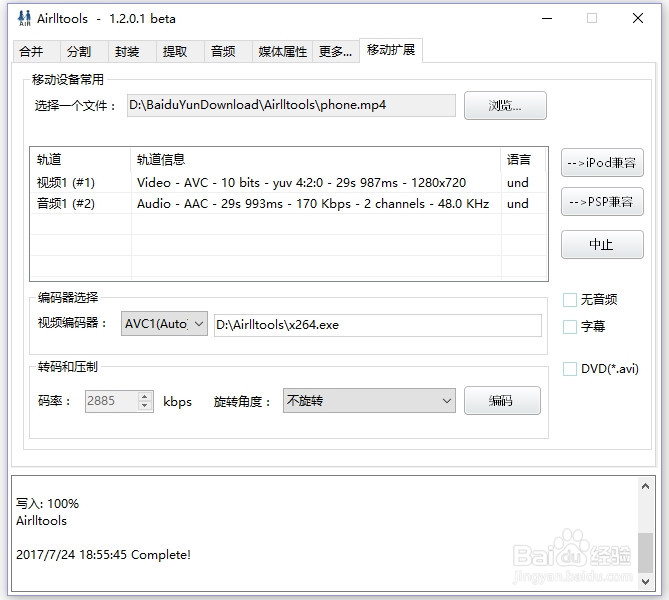The height and width of the screenshot is (600, 669).
Task: Click the 码率 bitrate field showing 2885
Action: [x=112, y=401]
